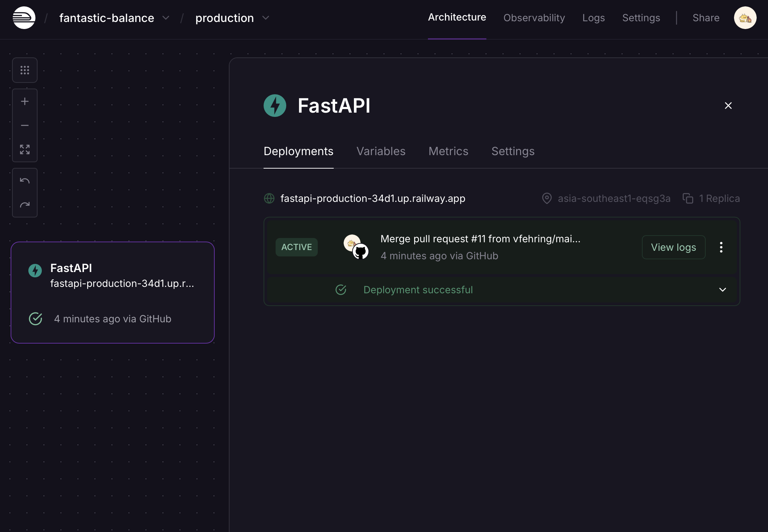Click the Railway logo home icon

(x=24, y=18)
